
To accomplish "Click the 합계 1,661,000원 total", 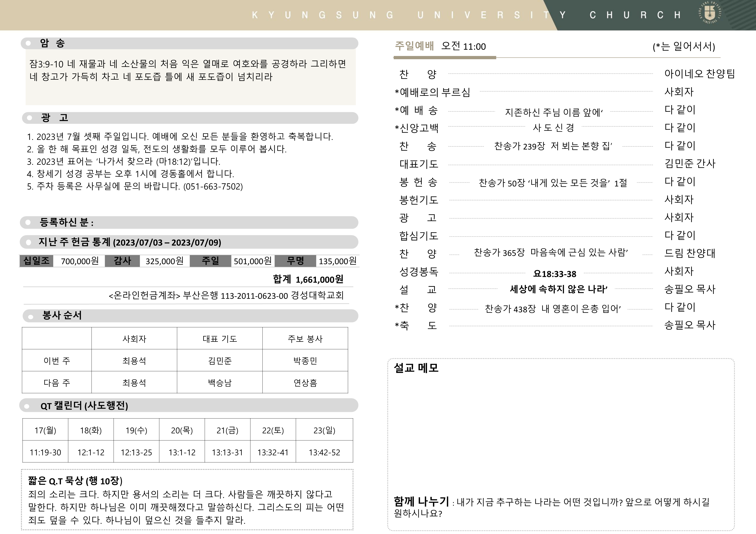I will 308,279.
